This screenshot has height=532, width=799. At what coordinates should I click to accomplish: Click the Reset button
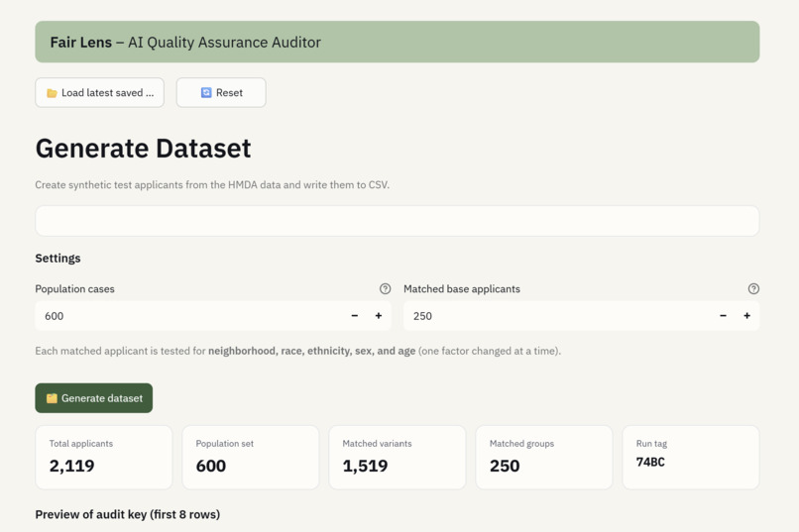tap(221, 93)
